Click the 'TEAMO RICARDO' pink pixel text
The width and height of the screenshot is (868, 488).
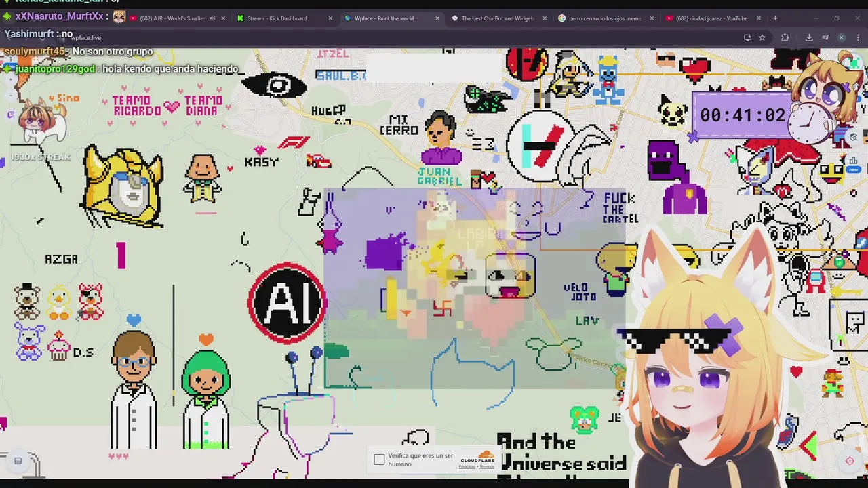(x=136, y=106)
